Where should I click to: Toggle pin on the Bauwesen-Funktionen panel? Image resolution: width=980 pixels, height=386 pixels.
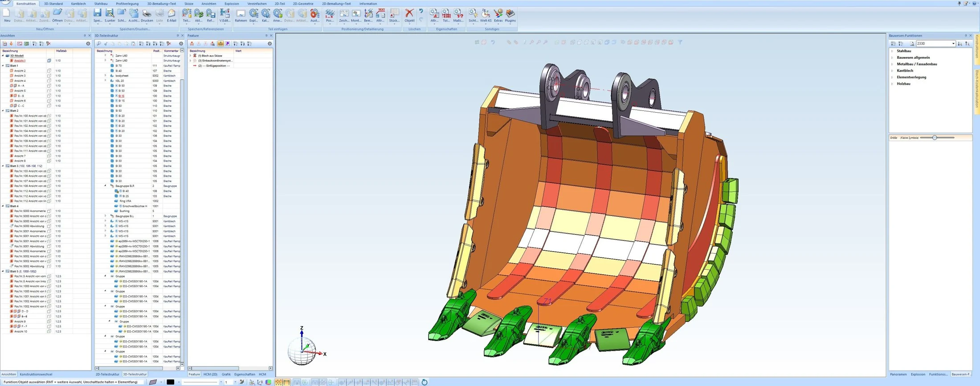click(966, 36)
